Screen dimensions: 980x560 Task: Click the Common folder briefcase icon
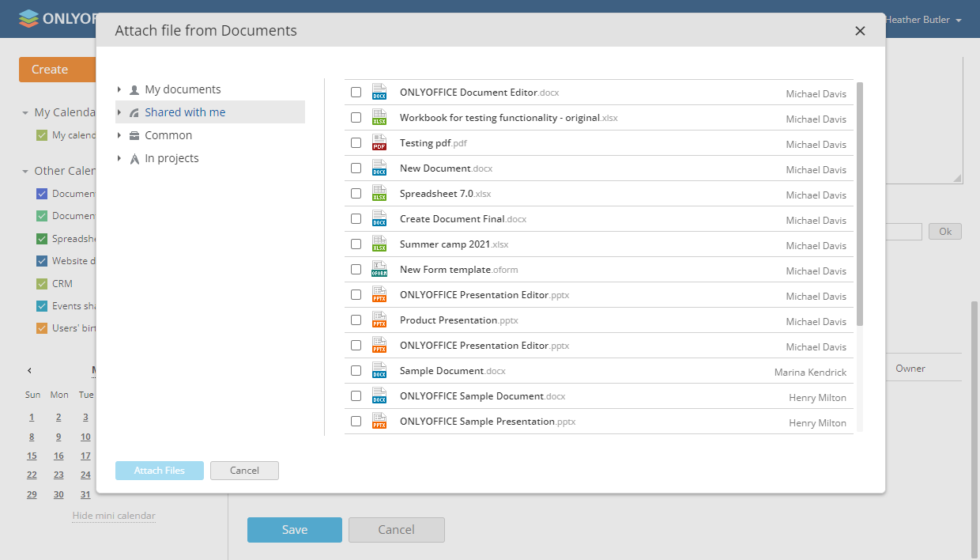134,136
